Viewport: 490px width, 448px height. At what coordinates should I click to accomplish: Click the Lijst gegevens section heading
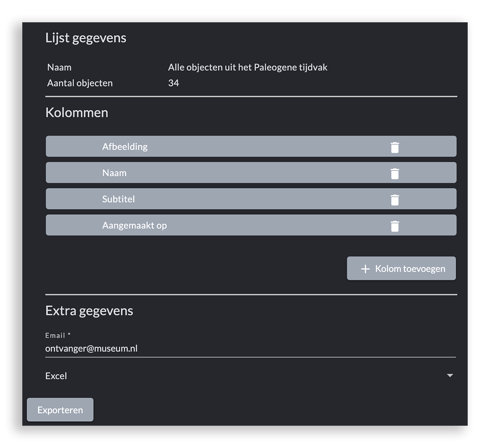coord(86,38)
